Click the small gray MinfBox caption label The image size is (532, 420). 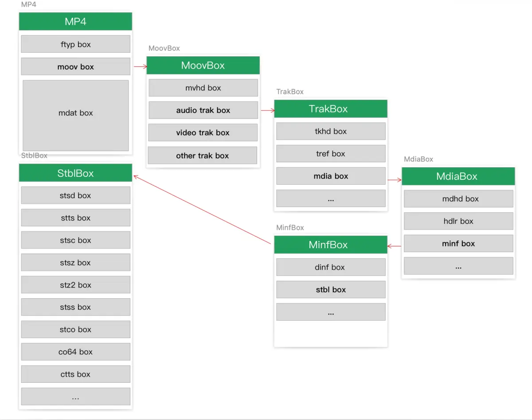pos(290,228)
